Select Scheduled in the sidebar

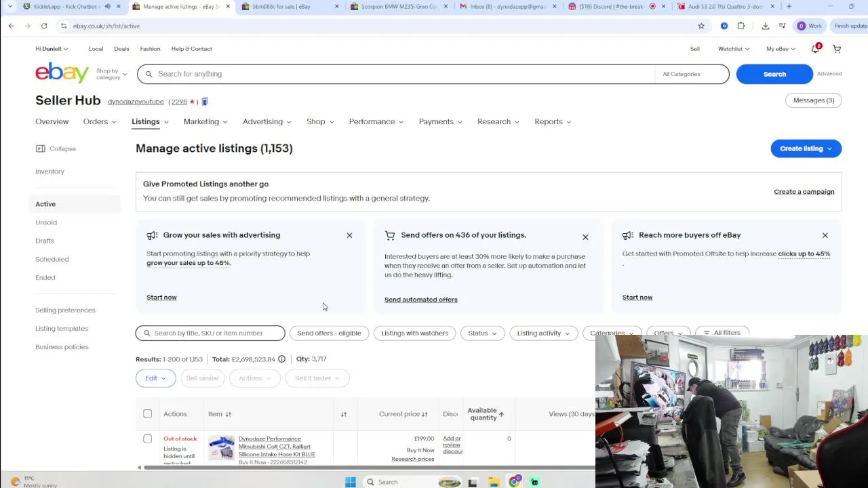pos(52,259)
